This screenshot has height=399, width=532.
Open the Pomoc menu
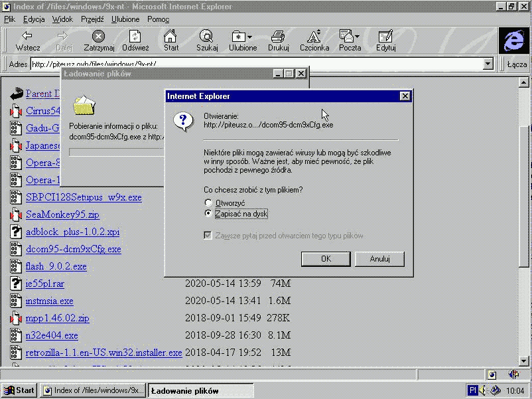[159, 19]
